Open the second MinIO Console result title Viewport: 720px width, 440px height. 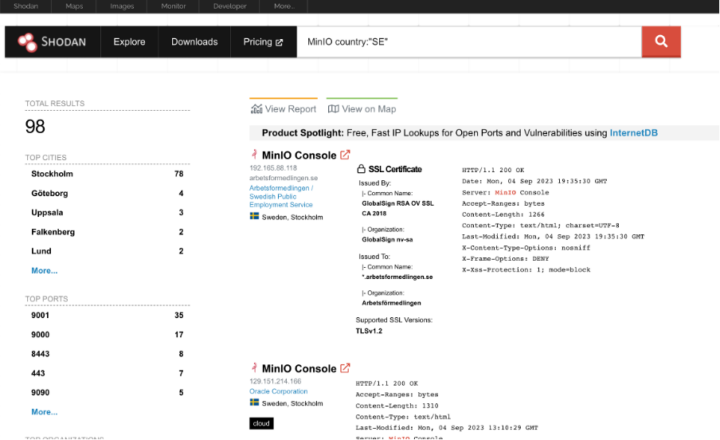(x=299, y=369)
